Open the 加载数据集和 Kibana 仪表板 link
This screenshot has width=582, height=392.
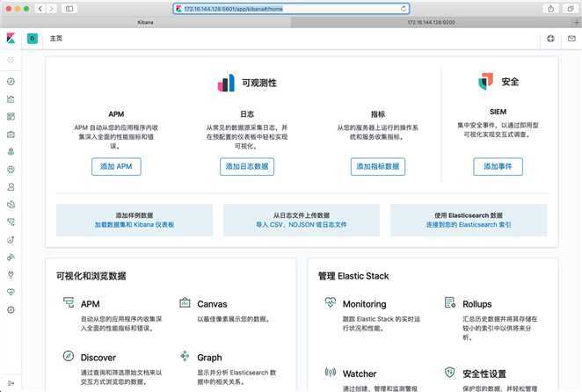click(135, 225)
